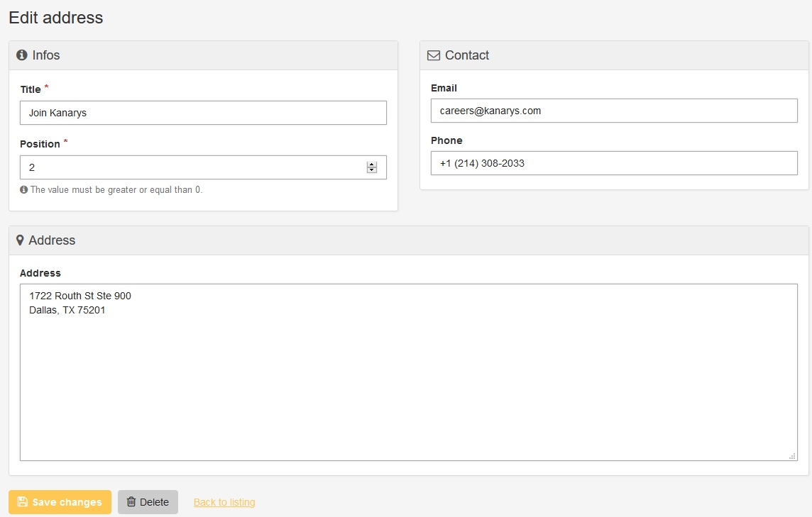This screenshot has height=517, width=812.
Task: Click the Email label
Action: (x=444, y=88)
